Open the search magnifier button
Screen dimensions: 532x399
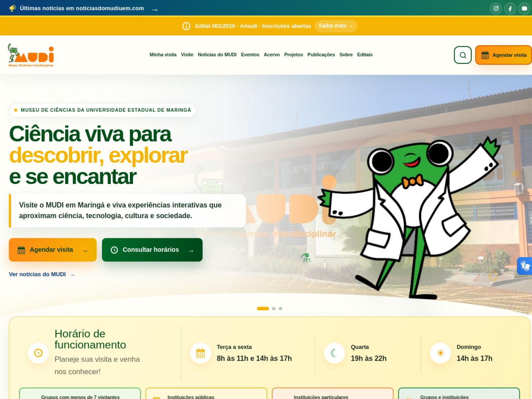click(x=463, y=55)
